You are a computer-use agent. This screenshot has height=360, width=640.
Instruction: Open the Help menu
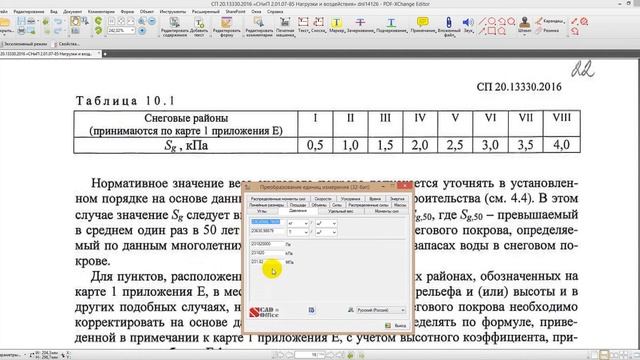275,12
